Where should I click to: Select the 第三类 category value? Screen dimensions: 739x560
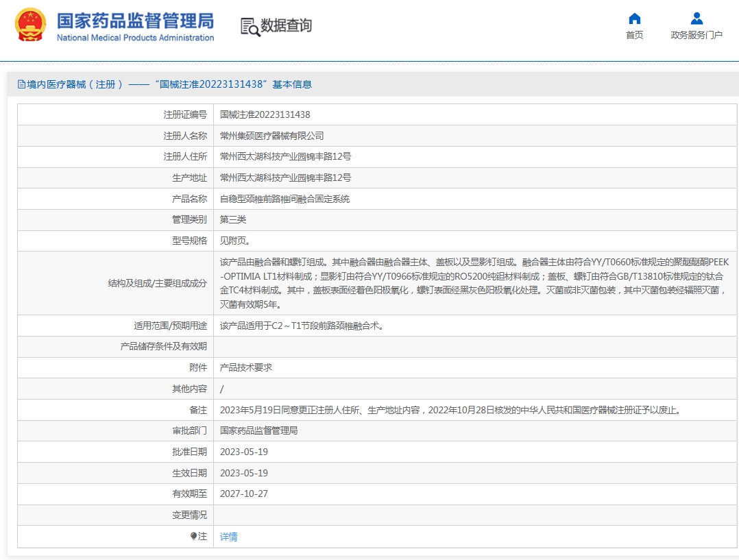coord(233,219)
